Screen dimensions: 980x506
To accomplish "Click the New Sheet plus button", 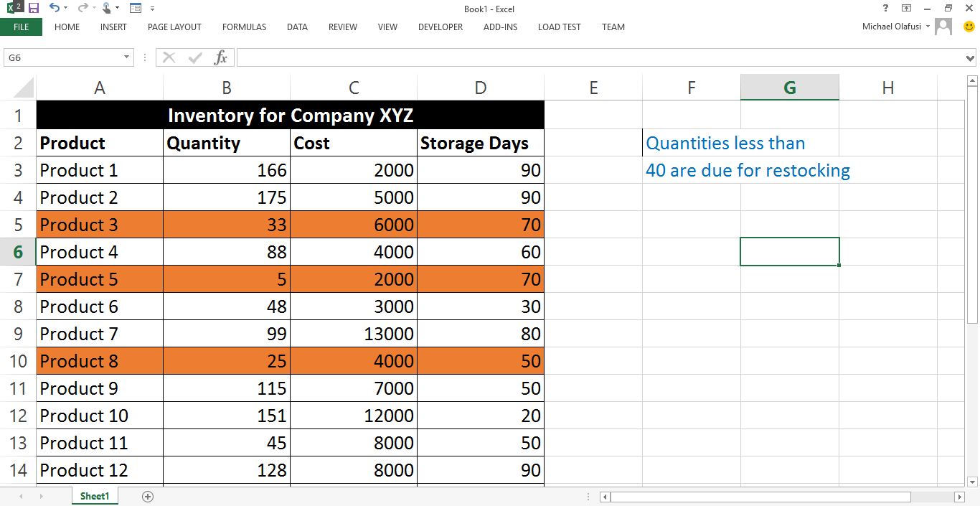I will click(x=147, y=495).
